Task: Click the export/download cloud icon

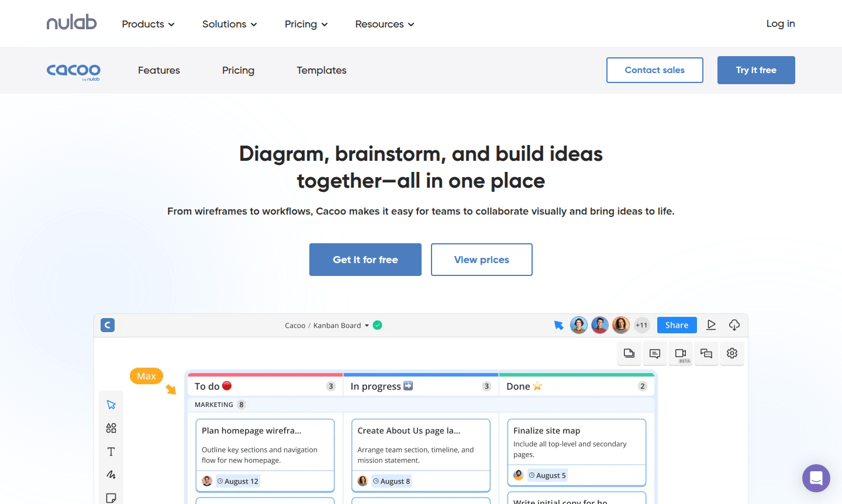Action: coord(734,325)
